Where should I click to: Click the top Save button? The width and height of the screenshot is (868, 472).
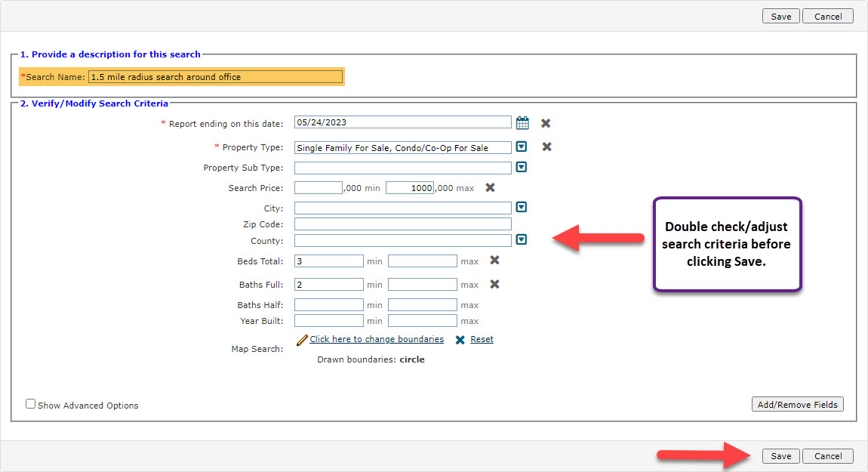[780, 17]
